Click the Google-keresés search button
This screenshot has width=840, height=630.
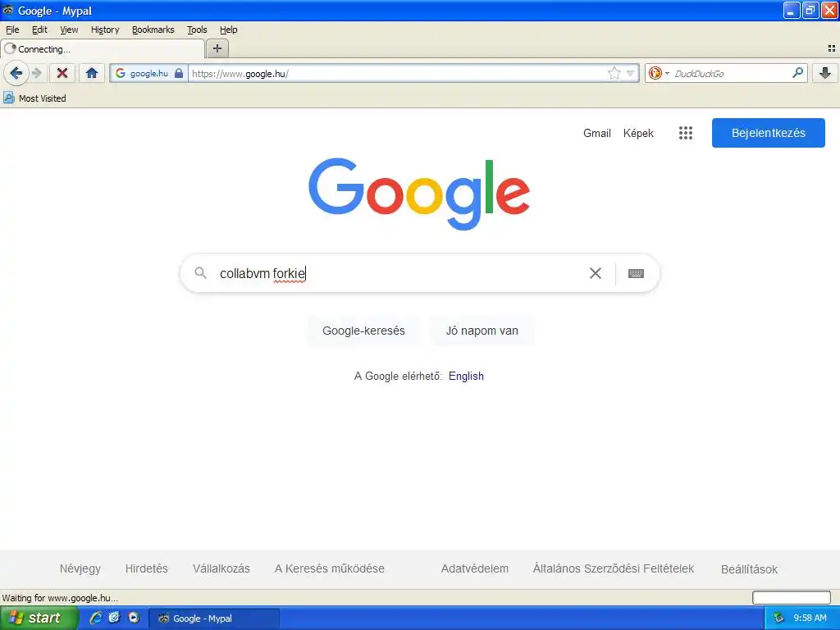point(363,331)
